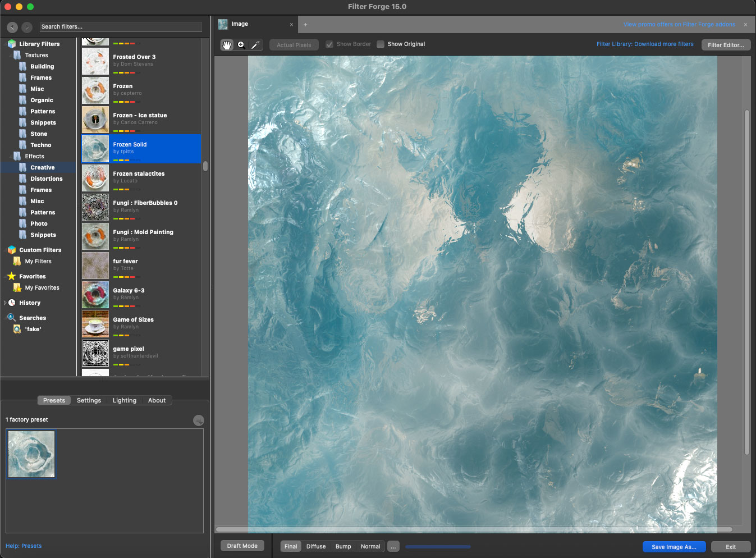The image size is (756, 558).
Task: Toggle Draft Mode rendering
Action: [x=242, y=546]
